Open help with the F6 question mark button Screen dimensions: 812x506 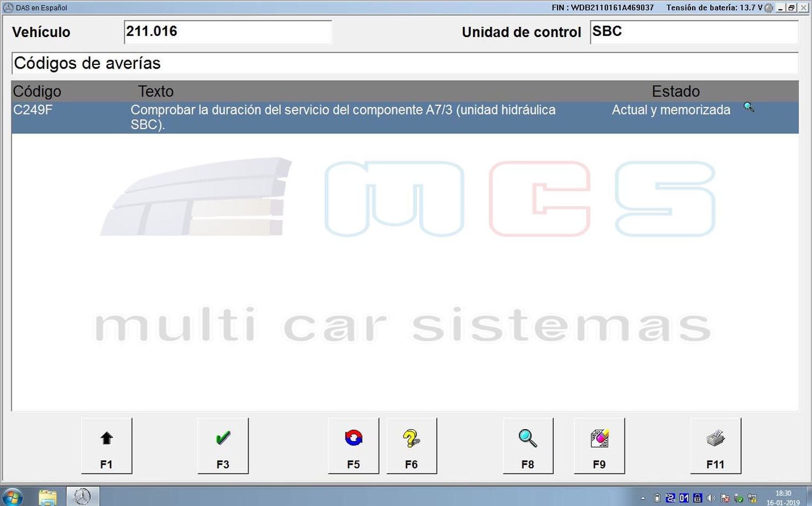click(411, 446)
